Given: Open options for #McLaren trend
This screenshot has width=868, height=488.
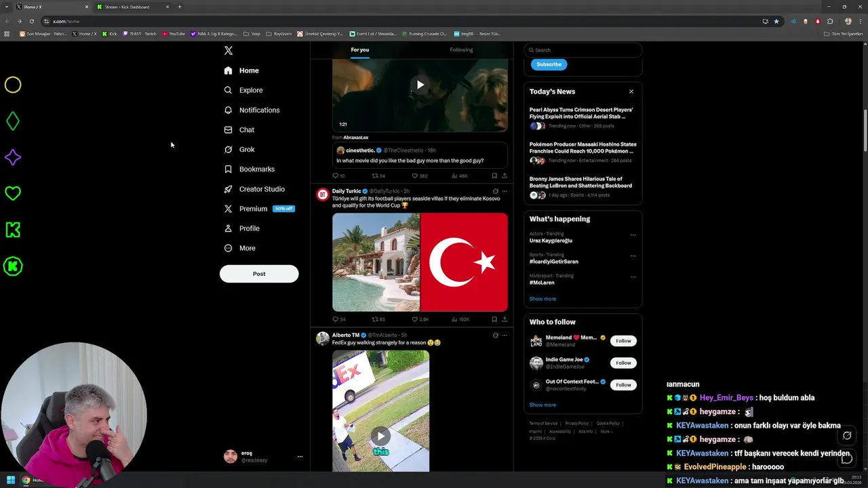Looking at the screenshot, I should click(x=633, y=277).
